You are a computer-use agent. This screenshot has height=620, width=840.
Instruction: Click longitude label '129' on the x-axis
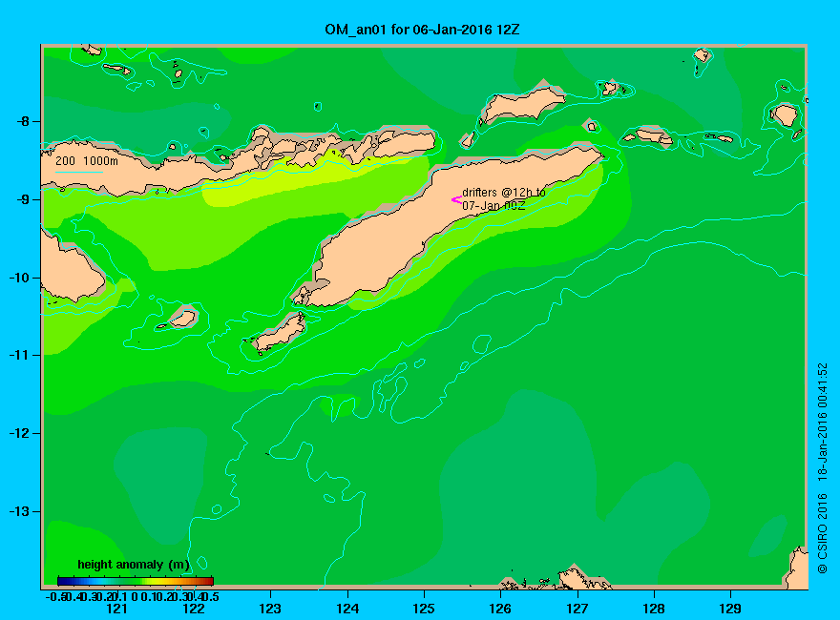tap(730, 609)
